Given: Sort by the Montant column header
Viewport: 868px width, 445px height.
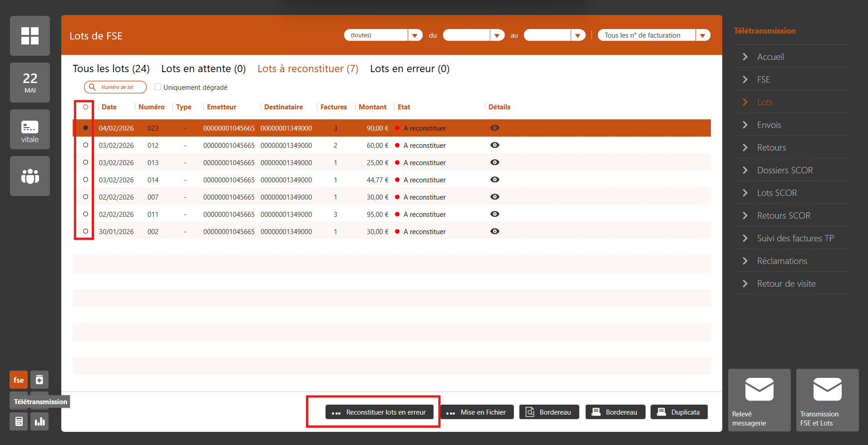Looking at the screenshot, I should (372, 107).
